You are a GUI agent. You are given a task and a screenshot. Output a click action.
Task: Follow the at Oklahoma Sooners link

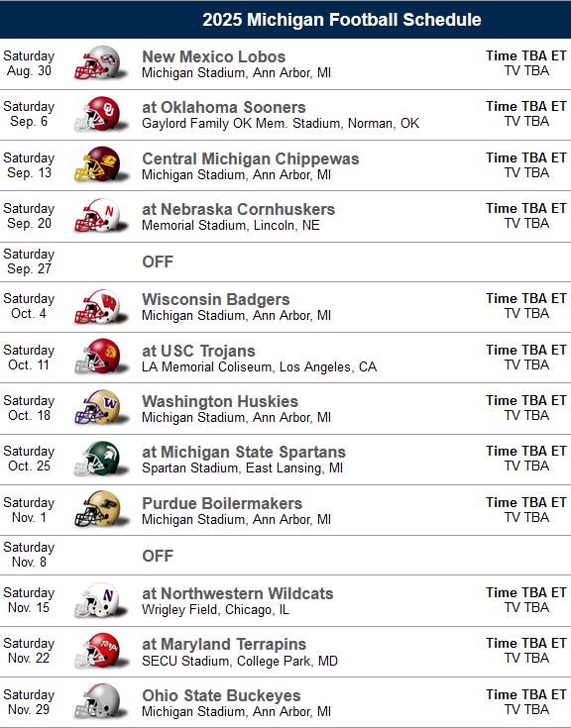[x=224, y=107]
